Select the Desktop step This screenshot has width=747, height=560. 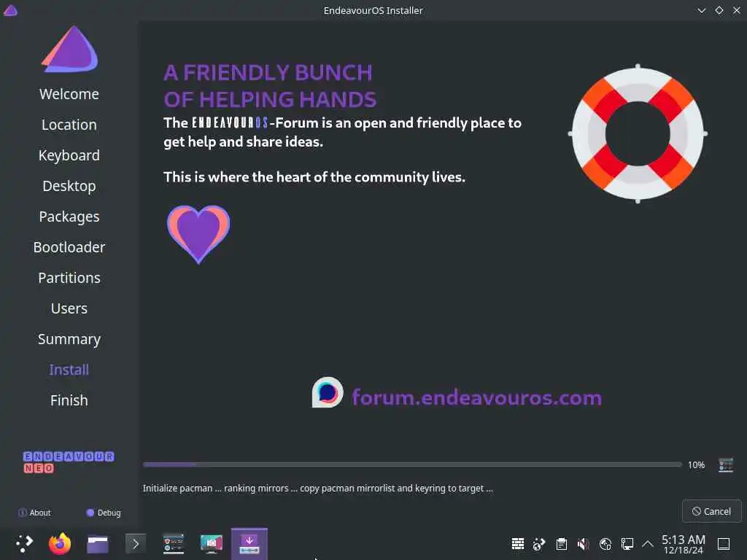(x=69, y=186)
